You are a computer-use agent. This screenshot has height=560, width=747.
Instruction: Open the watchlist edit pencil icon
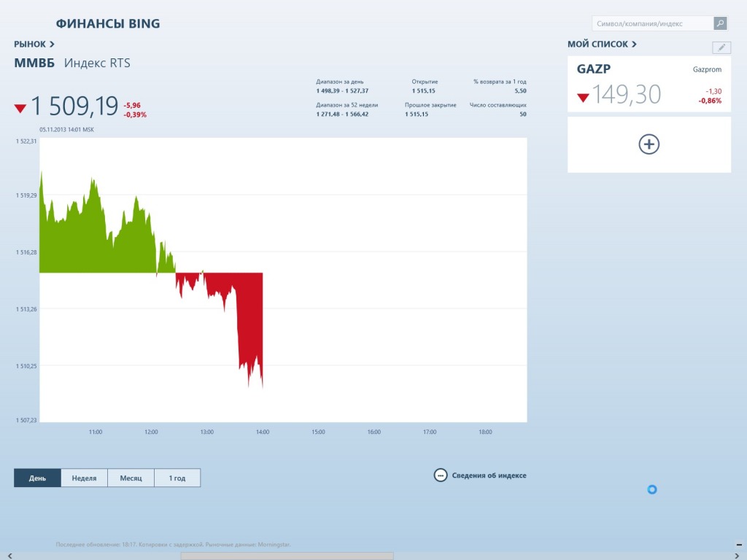pos(721,47)
